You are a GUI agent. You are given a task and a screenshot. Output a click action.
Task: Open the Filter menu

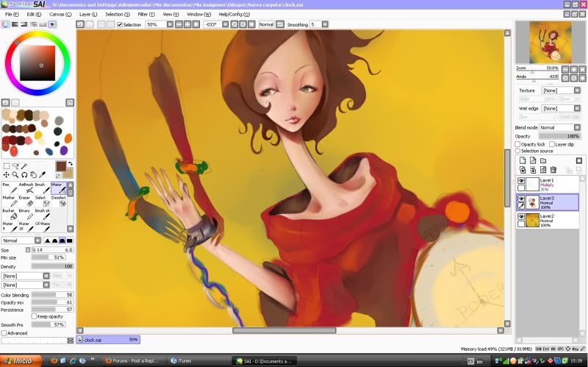point(146,14)
